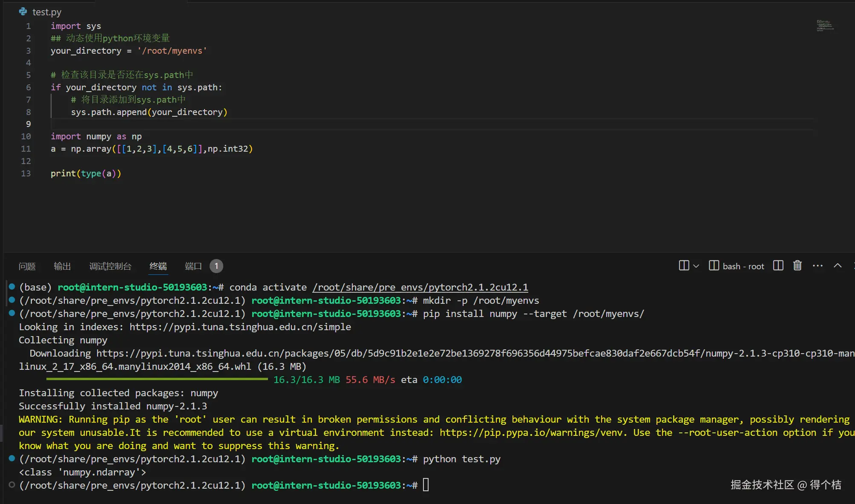This screenshot has height=504, width=855.
Task: Open the terminal panel more actions menu
Action: click(x=818, y=266)
